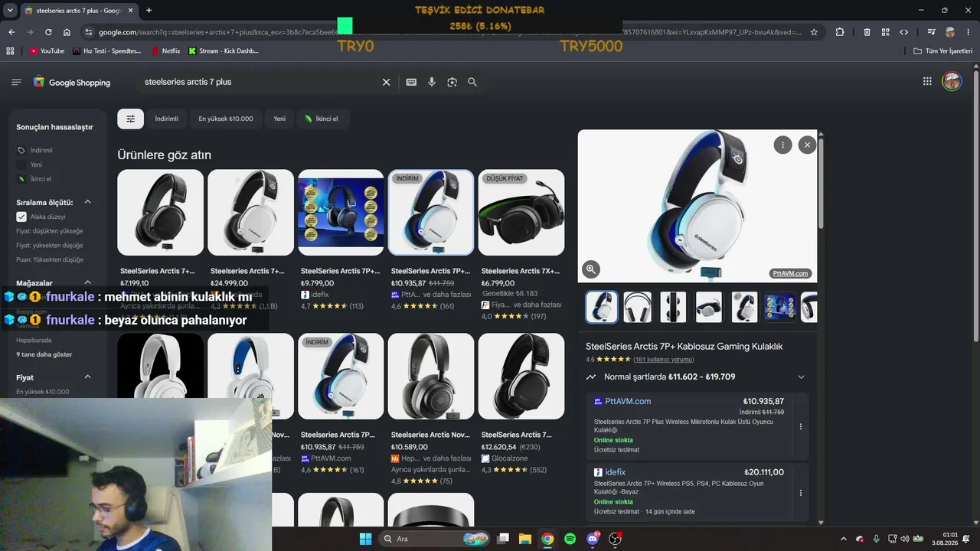Go back to the previous page

(x=11, y=32)
